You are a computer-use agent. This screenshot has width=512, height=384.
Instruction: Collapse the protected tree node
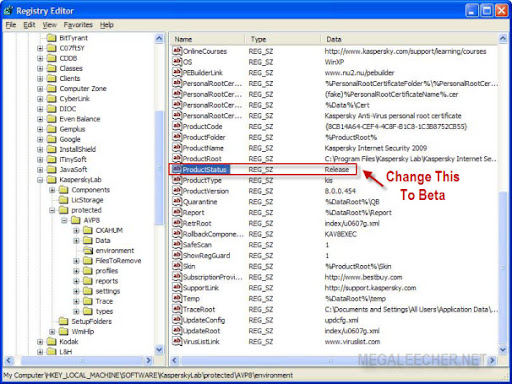52,210
